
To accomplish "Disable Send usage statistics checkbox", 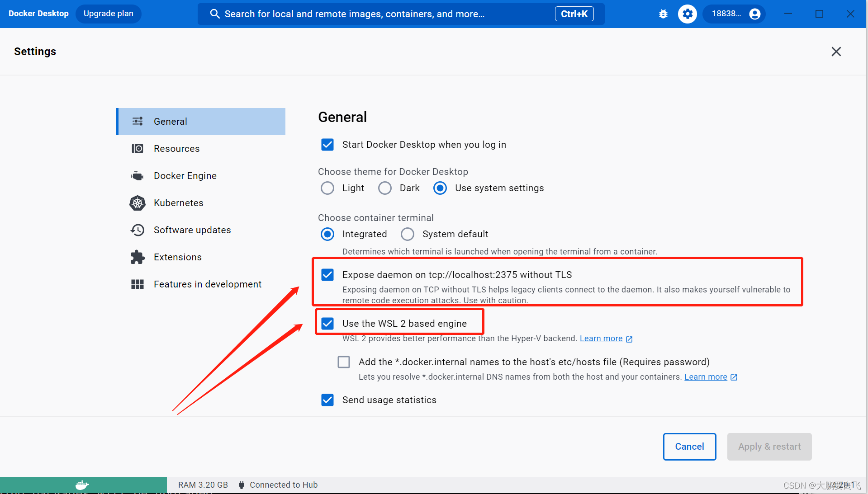I will pyautogui.click(x=327, y=400).
